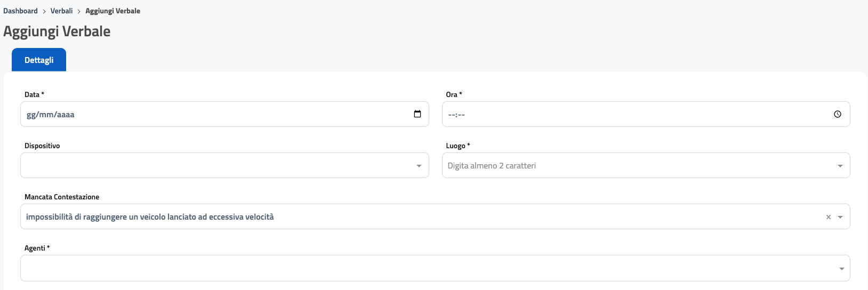Expand the Mancata Contestazione dropdown arrow
Screen dimensions: 868x290
[840, 217]
